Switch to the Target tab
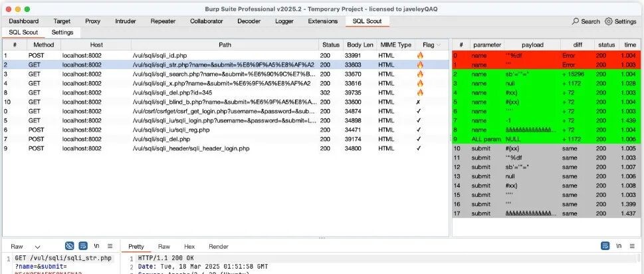 (62, 21)
